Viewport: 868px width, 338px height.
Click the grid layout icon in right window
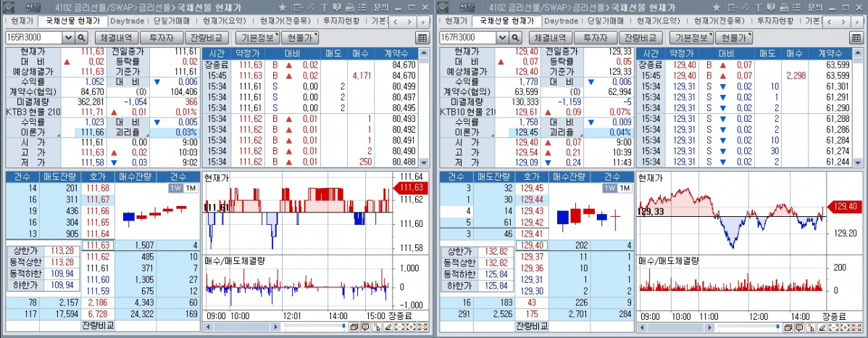click(856, 38)
